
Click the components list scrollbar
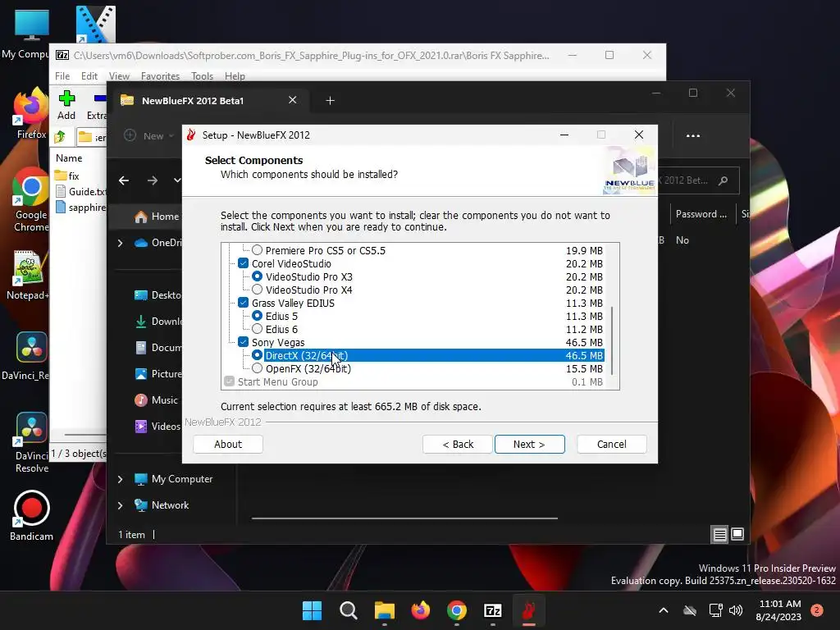click(x=612, y=340)
